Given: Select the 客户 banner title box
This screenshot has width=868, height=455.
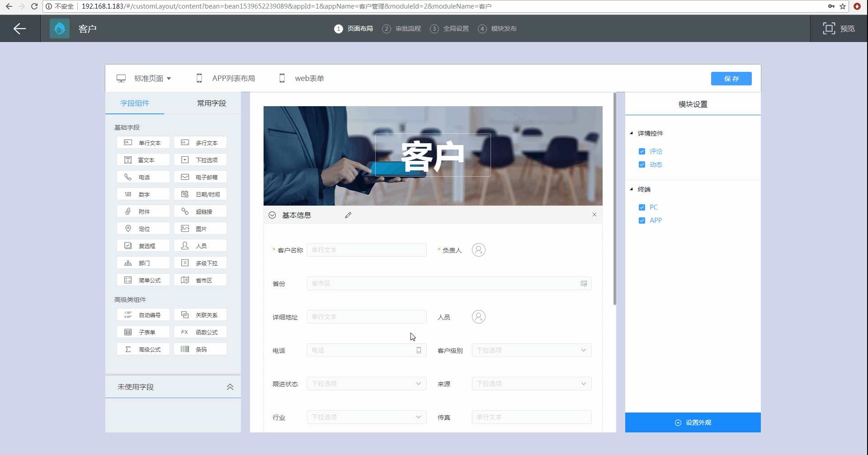Looking at the screenshot, I should pos(433,155).
